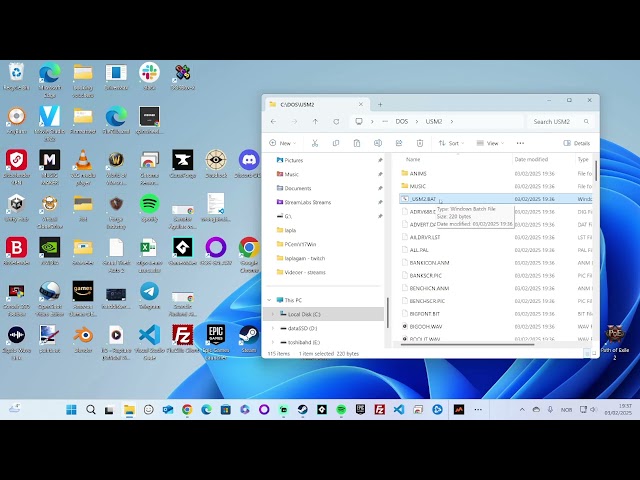640x480 pixels.
Task: Select the Slack desktop shortcut
Action: (x=149, y=77)
